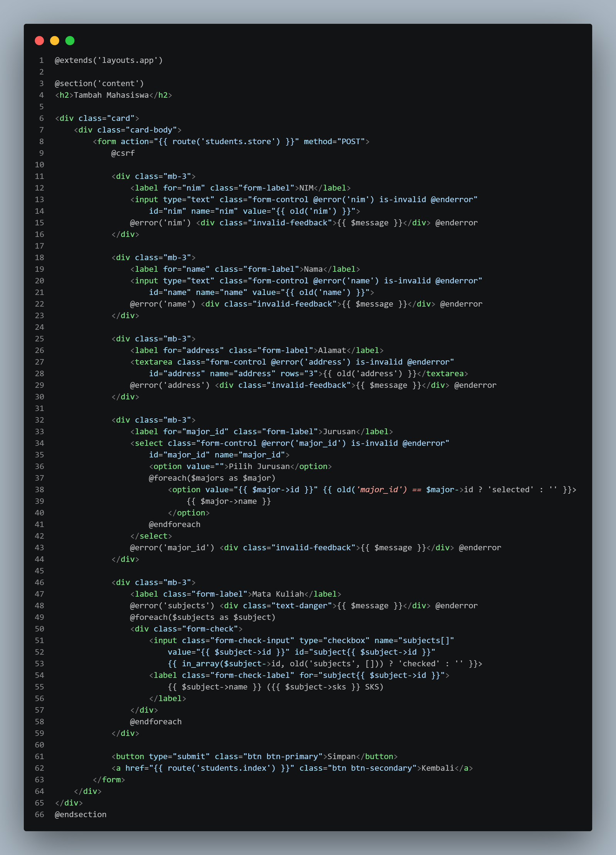Click the "<textarea class=" opening line
616x855 pixels.
(x=292, y=362)
